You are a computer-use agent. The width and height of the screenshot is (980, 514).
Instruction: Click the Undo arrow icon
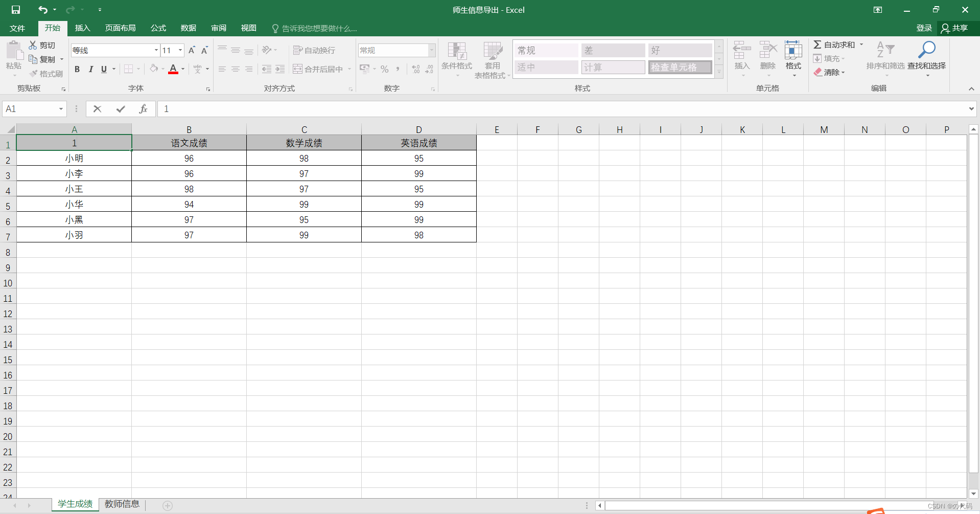pyautogui.click(x=43, y=10)
